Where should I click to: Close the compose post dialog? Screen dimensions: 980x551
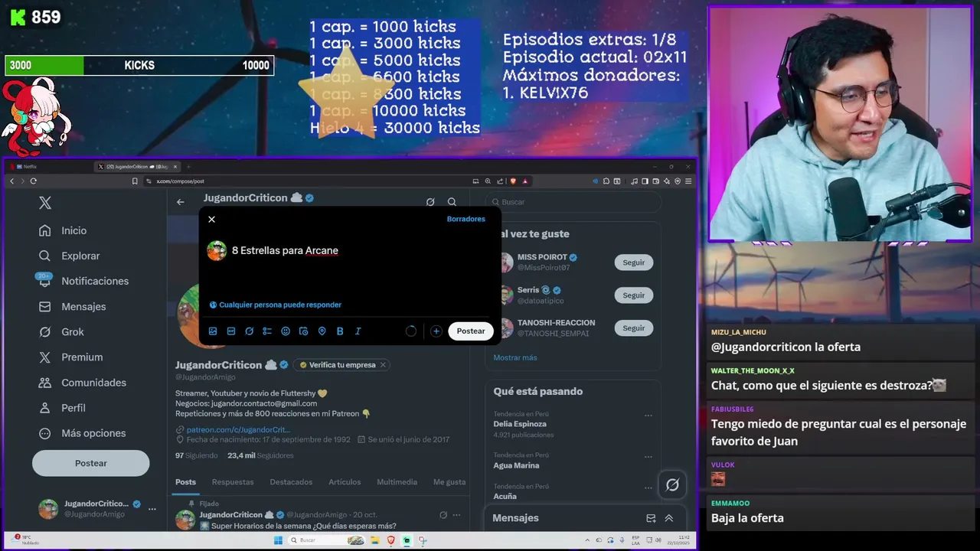click(212, 220)
